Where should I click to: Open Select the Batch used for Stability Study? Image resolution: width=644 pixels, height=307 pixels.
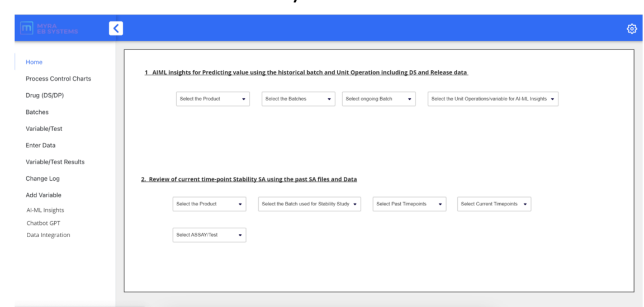tap(310, 204)
